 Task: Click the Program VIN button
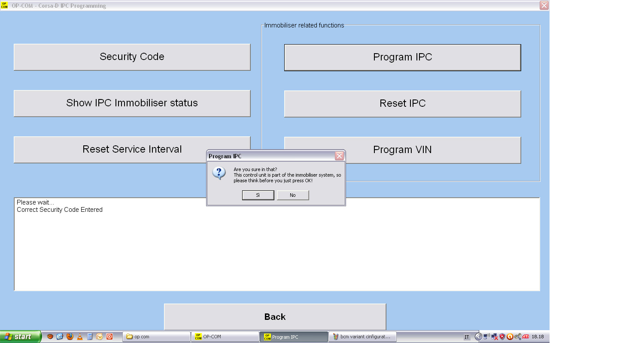tap(402, 150)
